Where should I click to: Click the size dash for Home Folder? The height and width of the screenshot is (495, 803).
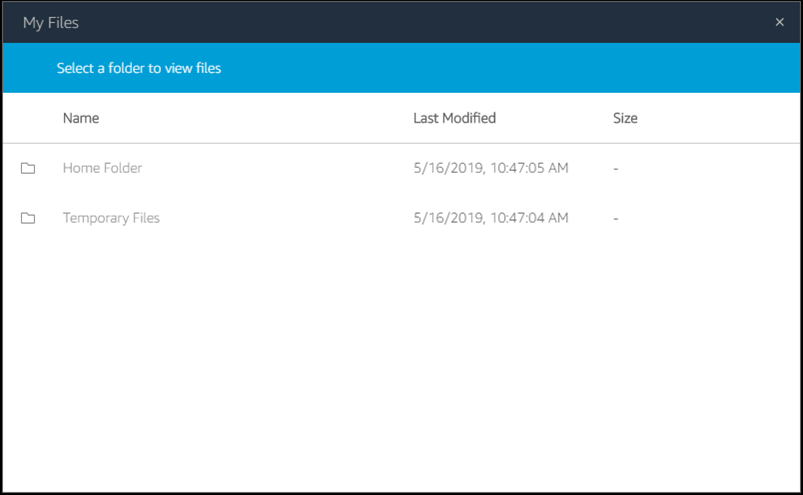(616, 168)
